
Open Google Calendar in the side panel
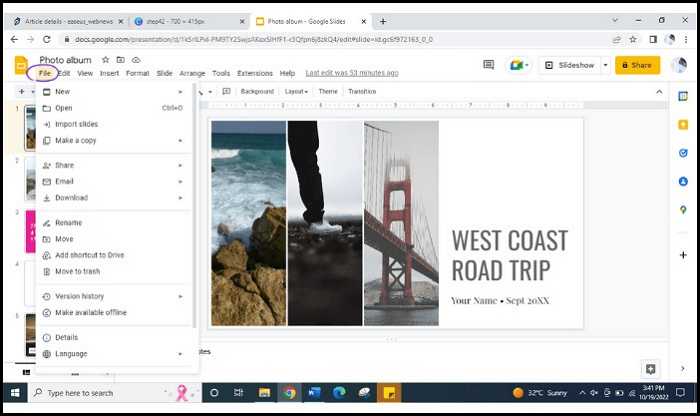point(683,96)
